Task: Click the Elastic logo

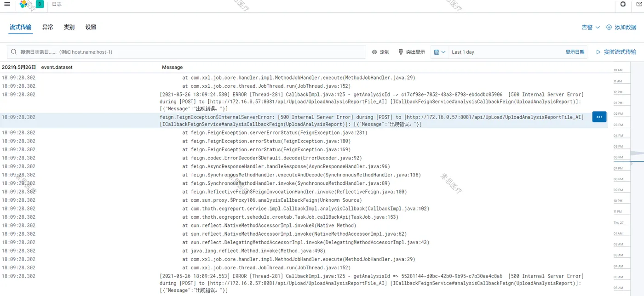Action: pyautogui.click(x=23, y=4)
